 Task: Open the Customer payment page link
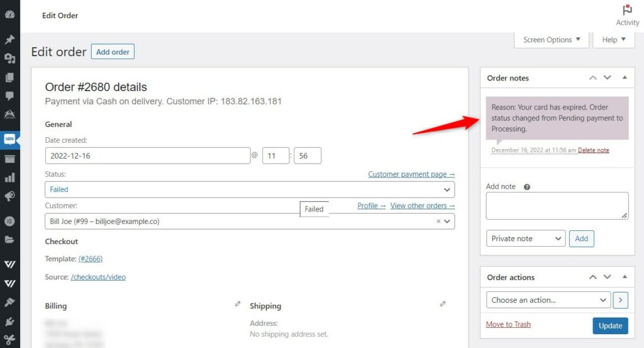(411, 174)
